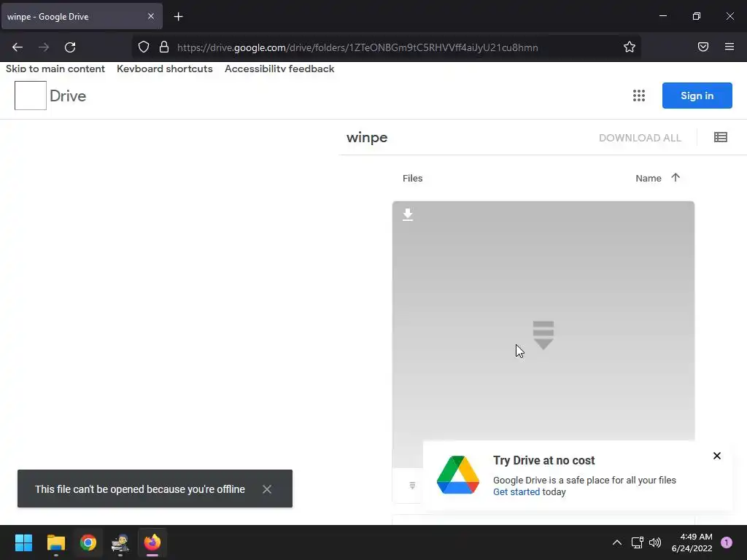
Task: Click the Drive title text
Action: pyautogui.click(x=68, y=96)
